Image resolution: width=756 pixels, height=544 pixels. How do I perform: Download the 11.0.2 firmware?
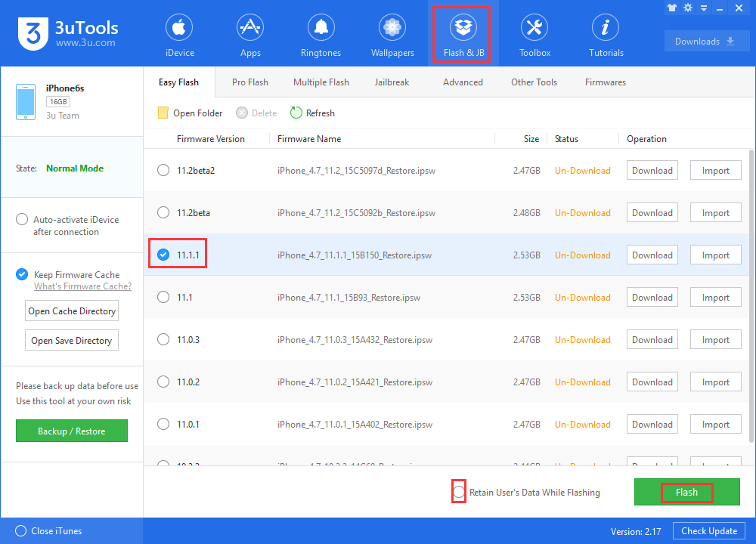[652, 382]
